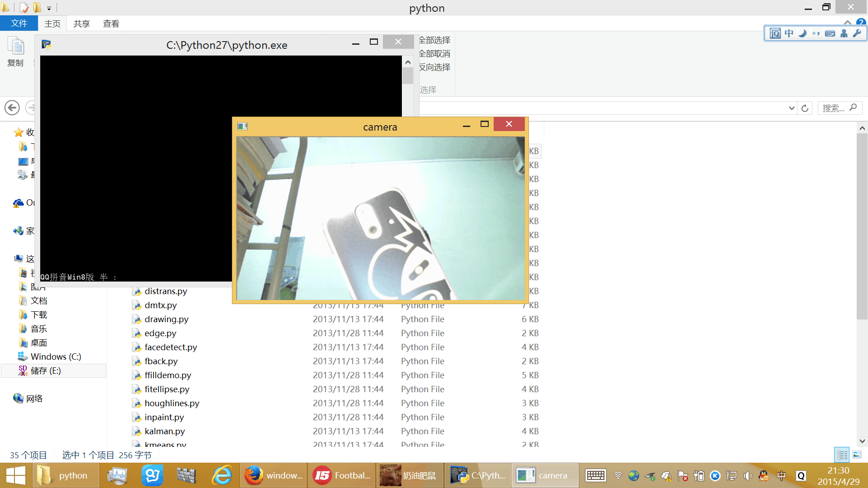Screen dimensions: 868x488
Task: Click the camera video preview image
Action: tap(380, 218)
